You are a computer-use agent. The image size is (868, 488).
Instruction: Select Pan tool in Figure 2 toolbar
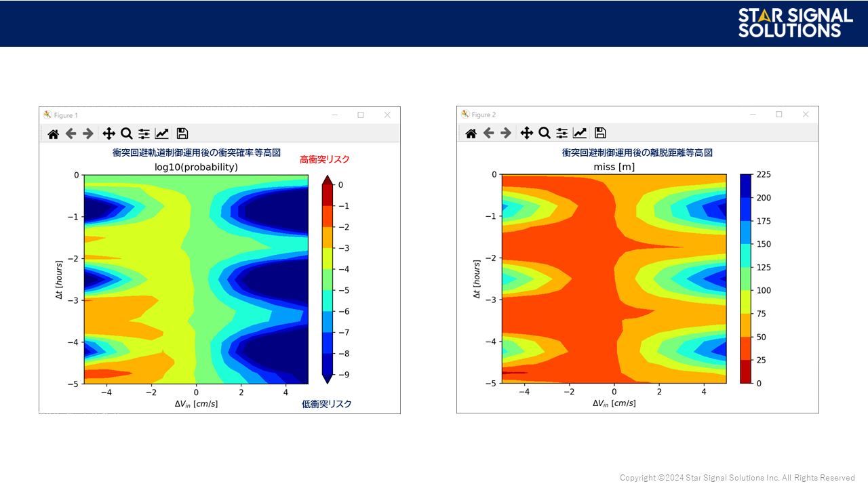526,133
